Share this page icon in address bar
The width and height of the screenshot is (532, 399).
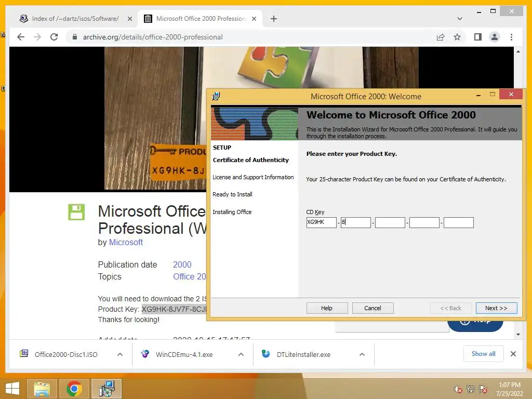tap(441, 37)
